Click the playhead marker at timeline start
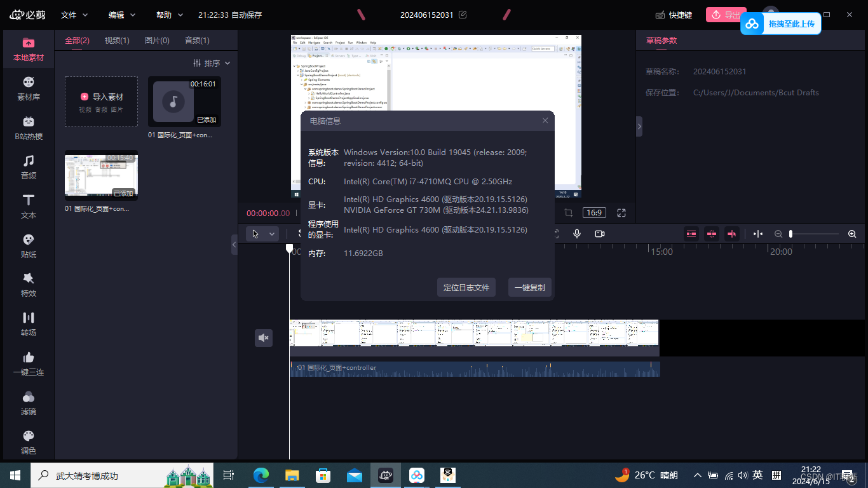The width and height of the screenshot is (868, 488). click(x=289, y=248)
